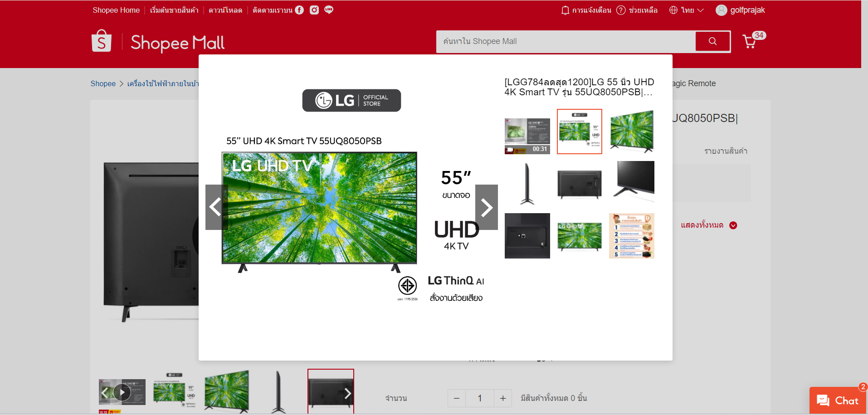
Task: Select the highlighted LG spec banner thumbnail
Action: (x=580, y=132)
